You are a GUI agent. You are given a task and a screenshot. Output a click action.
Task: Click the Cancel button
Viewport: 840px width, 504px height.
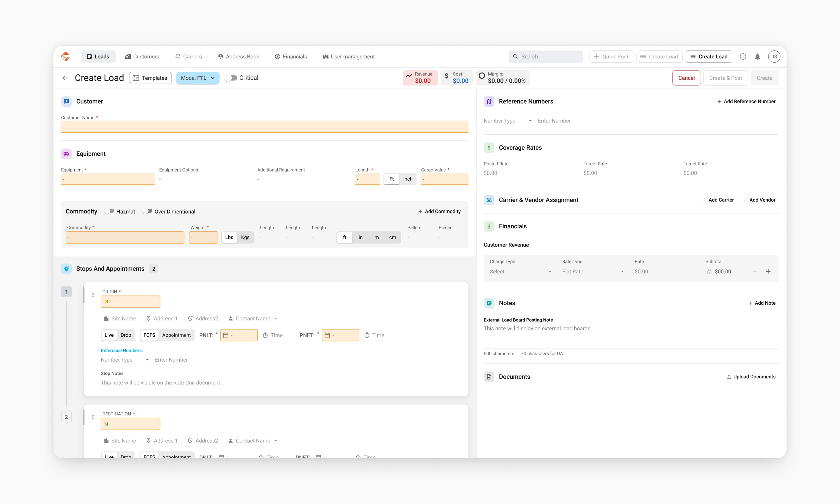[686, 78]
